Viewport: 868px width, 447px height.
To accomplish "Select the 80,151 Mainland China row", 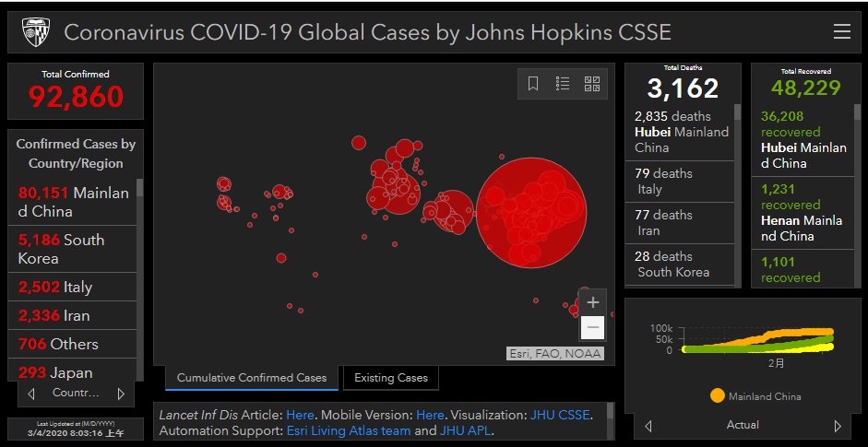I will click(x=73, y=202).
